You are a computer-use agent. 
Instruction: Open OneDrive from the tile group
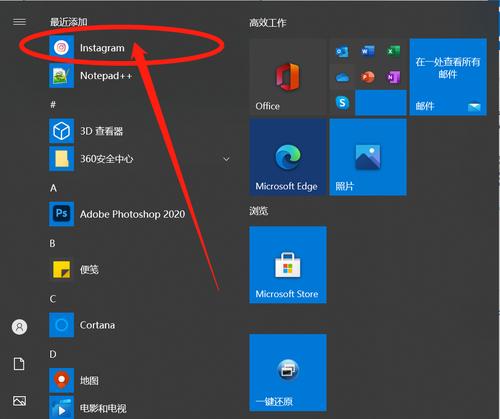click(342, 77)
